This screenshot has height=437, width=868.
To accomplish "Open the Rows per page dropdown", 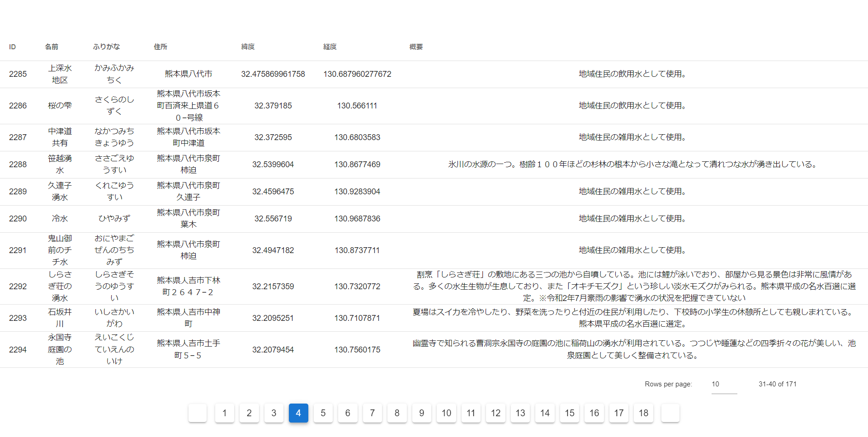I will pos(723,384).
